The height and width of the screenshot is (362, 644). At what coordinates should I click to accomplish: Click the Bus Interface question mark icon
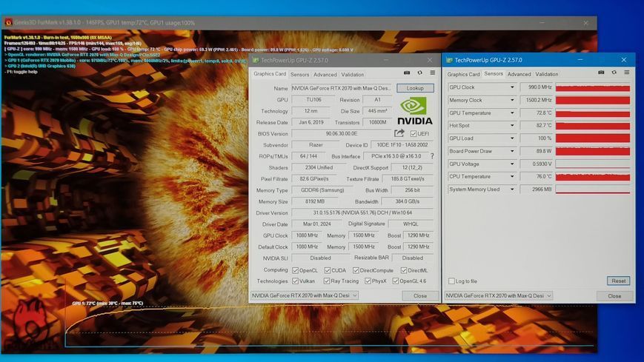pyautogui.click(x=432, y=156)
